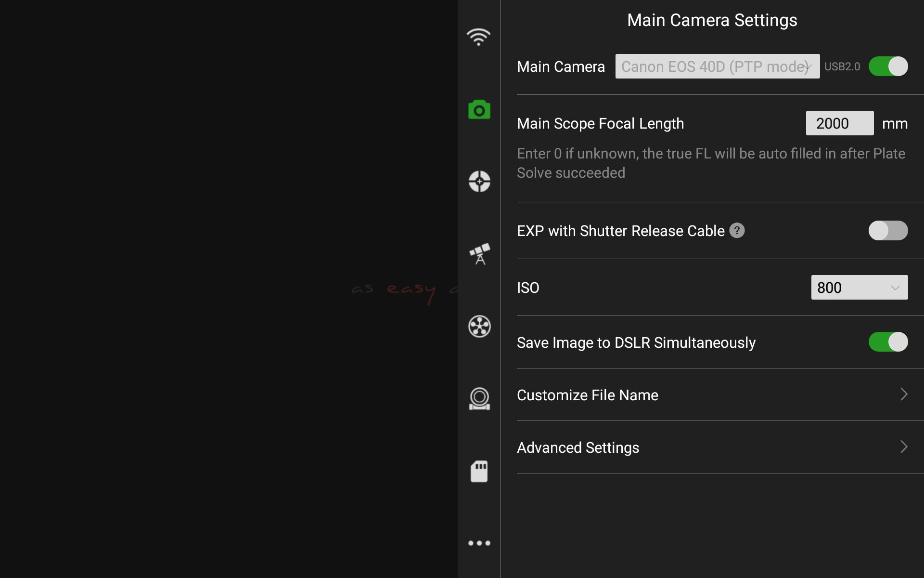924x578 pixels.
Task: Open the Canon EOS 40D camera dropdown
Action: [x=717, y=66]
